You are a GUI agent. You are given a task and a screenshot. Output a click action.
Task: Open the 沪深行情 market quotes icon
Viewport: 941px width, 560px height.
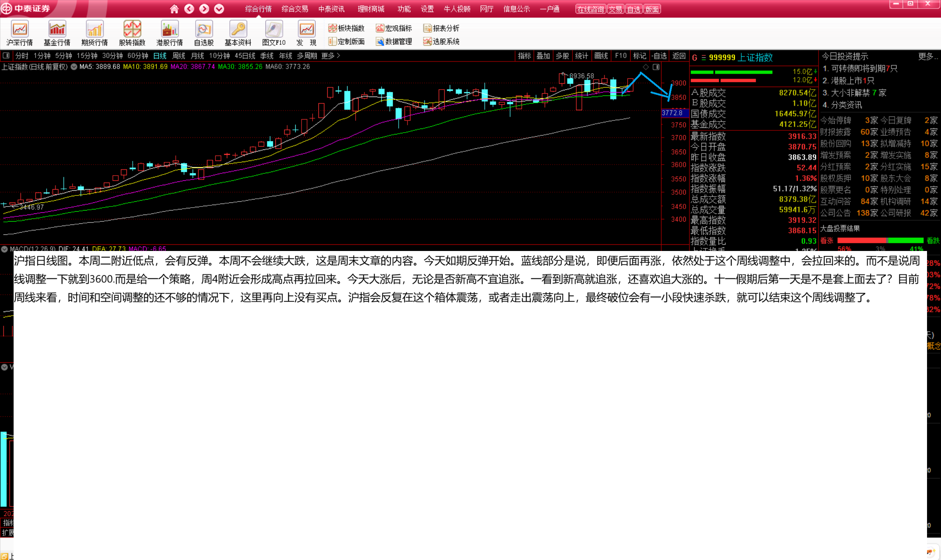(x=19, y=29)
